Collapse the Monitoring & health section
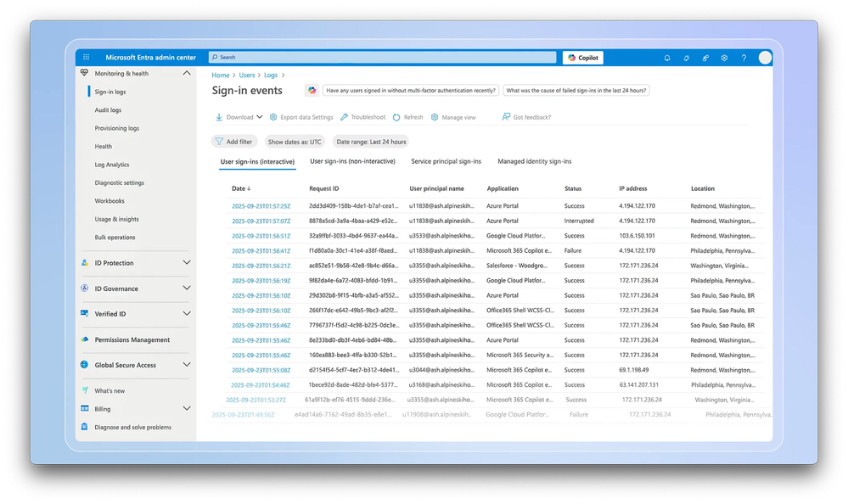The image size is (848, 504). coord(187,73)
